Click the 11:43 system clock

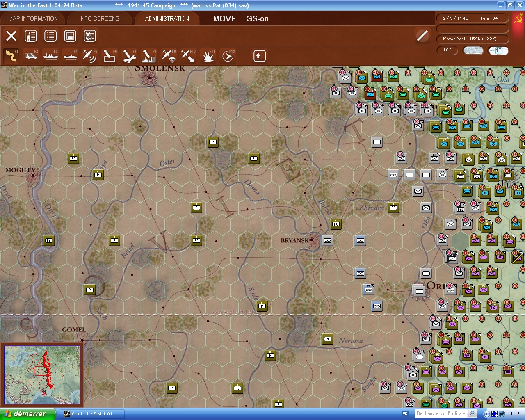(514, 414)
